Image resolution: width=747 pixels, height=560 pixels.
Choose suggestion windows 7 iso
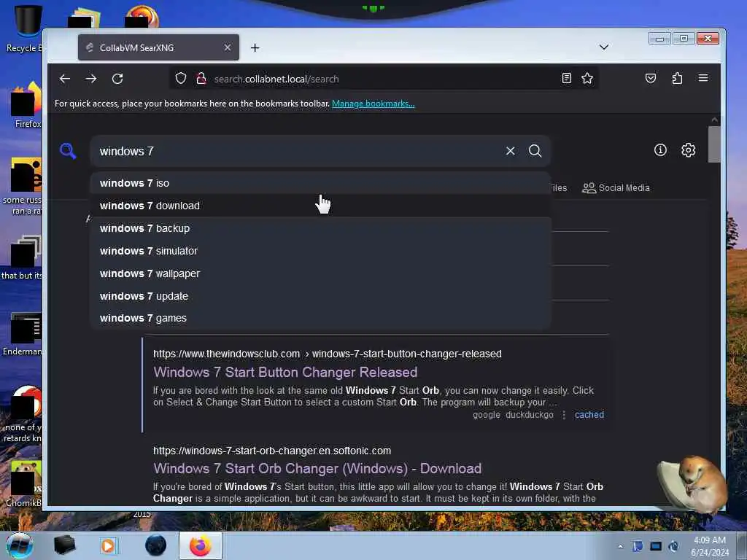pos(320,183)
